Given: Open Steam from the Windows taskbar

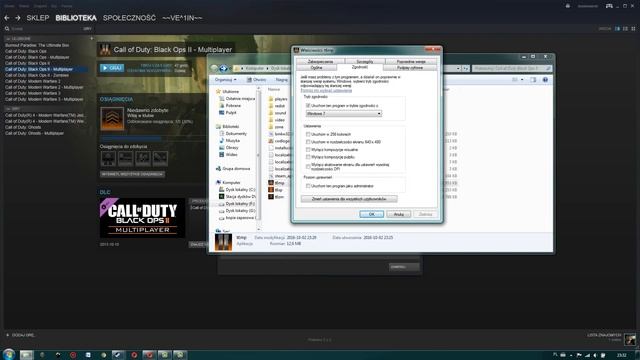Looking at the screenshot, I should click(118, 355).
